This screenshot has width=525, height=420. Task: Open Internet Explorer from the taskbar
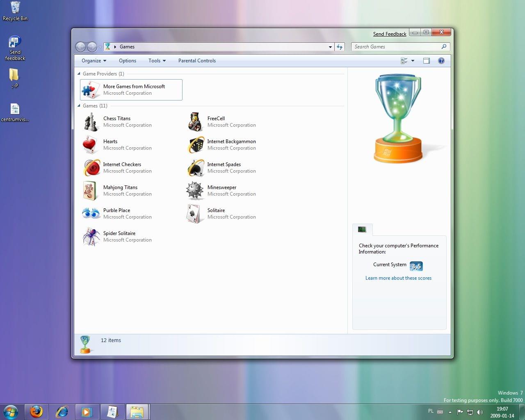[62, 411]
